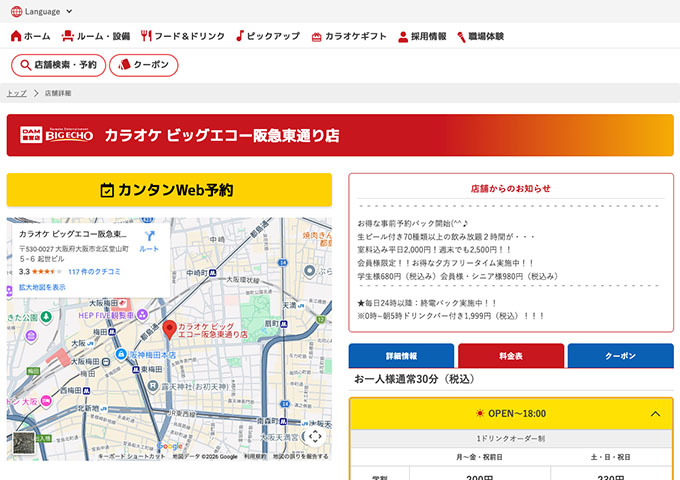Click the sun icon beside OPEN〜18:00
This screenshot has width=680, height=480.
[x=480, y=413]
